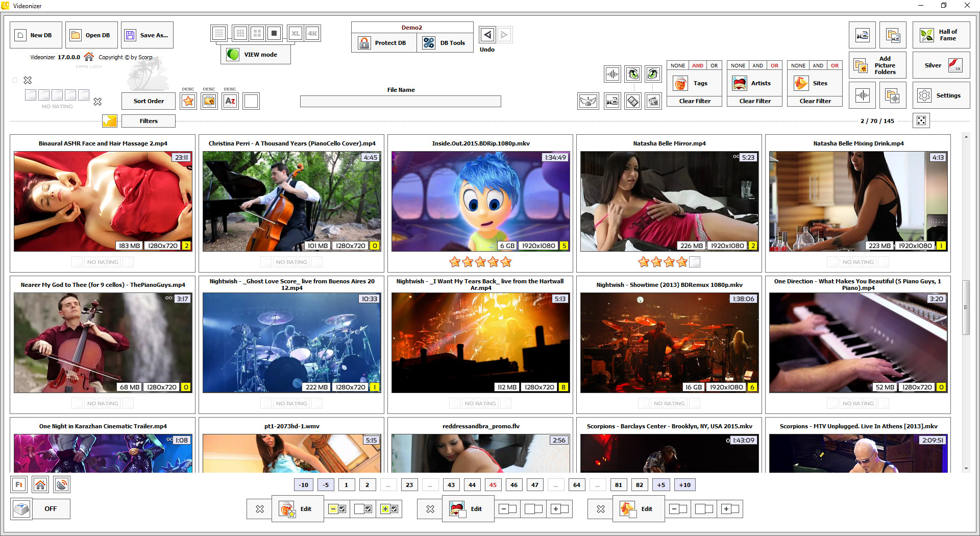Clear the rating filter with the X
This screenshot has width=980, height=536.
97,102
